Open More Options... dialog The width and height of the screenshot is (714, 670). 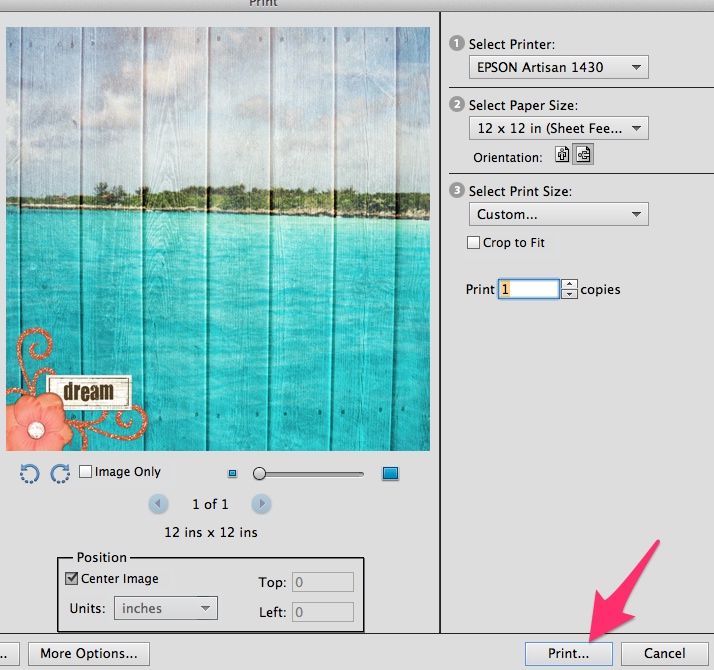coord(89,654)
